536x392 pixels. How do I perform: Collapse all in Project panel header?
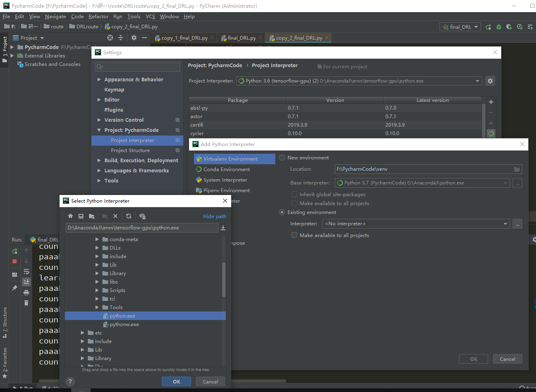coord(121,38)
